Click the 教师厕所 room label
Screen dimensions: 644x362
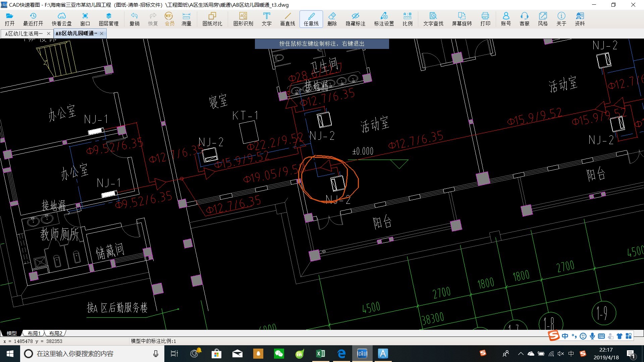click(x=60, y=234)
